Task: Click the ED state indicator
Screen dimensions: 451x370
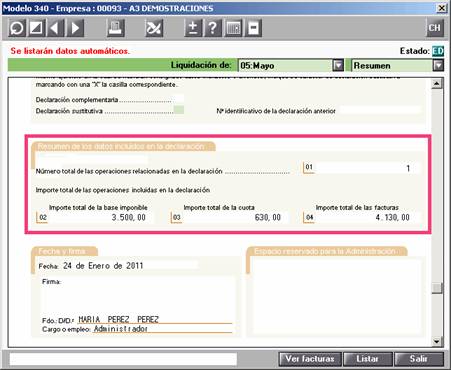Action: pos(438,51)
